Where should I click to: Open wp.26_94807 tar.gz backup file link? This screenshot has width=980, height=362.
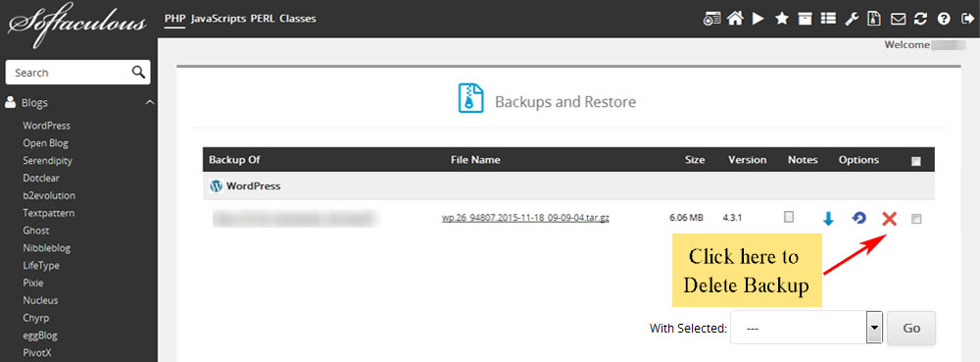coord(525,218)
